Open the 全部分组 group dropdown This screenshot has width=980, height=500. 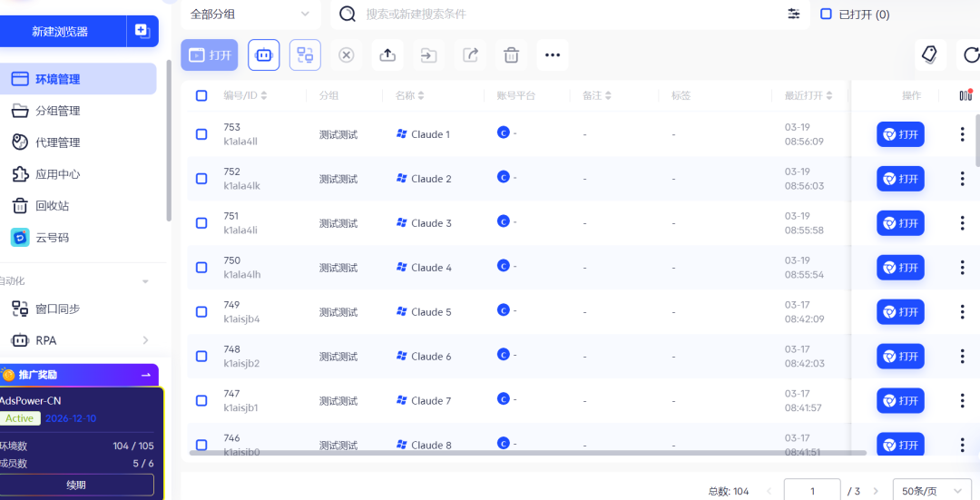click(250, 14)
